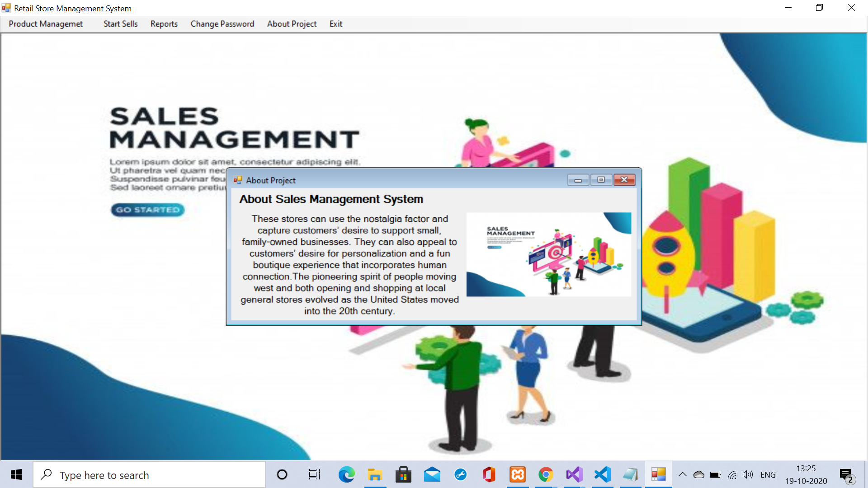Open the Xbox app from the taskbar

[x=517, y=474]
